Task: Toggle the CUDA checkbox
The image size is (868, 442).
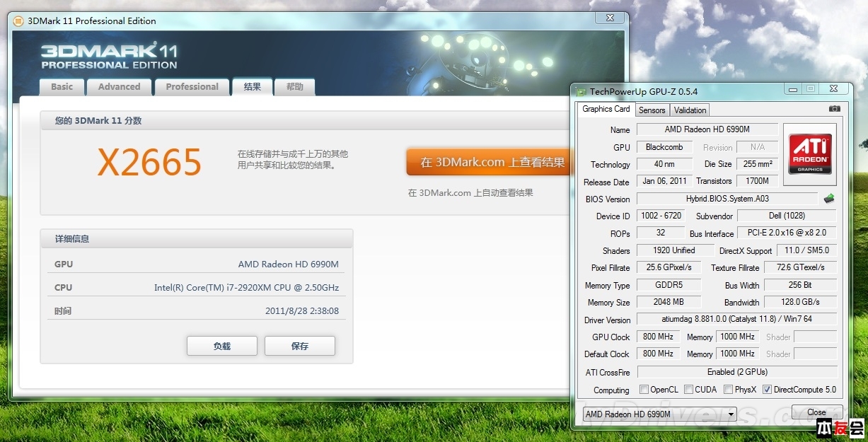Action: click(688, 390)
